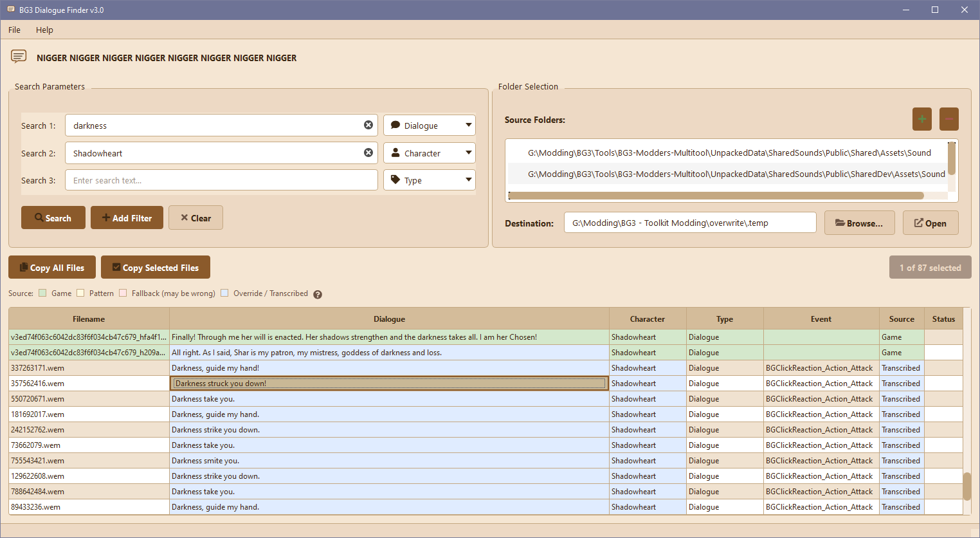Select filename 755543421.wem
Image resolution: width=980 pixels, height=538 pixels.
[89, 460]
